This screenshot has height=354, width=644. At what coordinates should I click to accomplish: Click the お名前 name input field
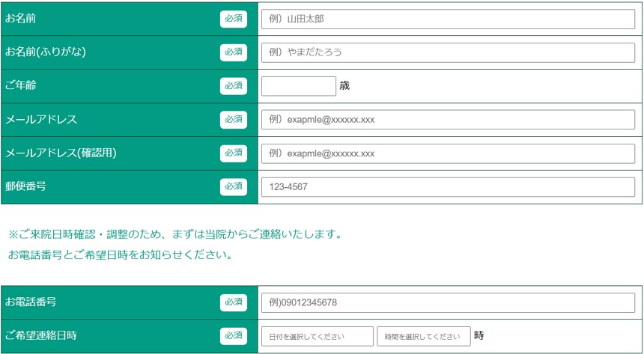point(448,19)
